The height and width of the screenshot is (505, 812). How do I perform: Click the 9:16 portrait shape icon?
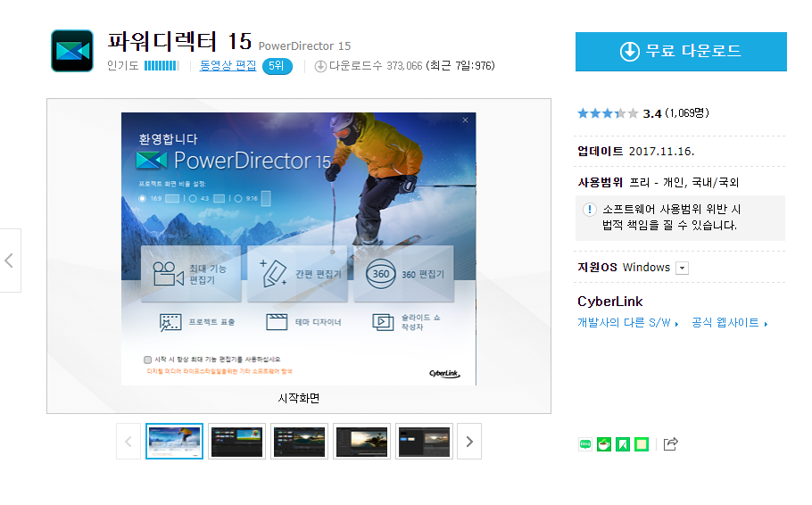[266, 198]
